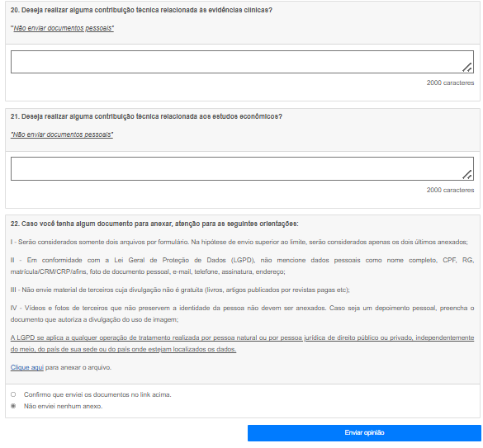Click guideline III about material de terceiros
This screenshot has height=448, width=483.
coord(180,290)
